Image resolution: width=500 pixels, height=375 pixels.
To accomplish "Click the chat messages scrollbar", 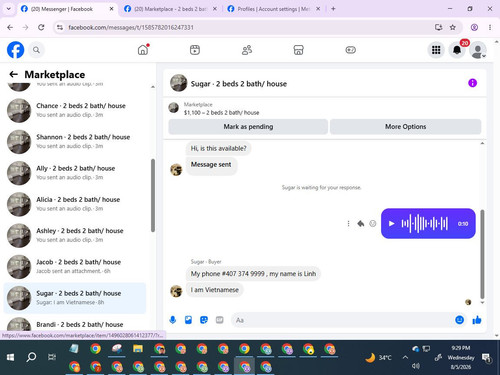I will 482,254.
